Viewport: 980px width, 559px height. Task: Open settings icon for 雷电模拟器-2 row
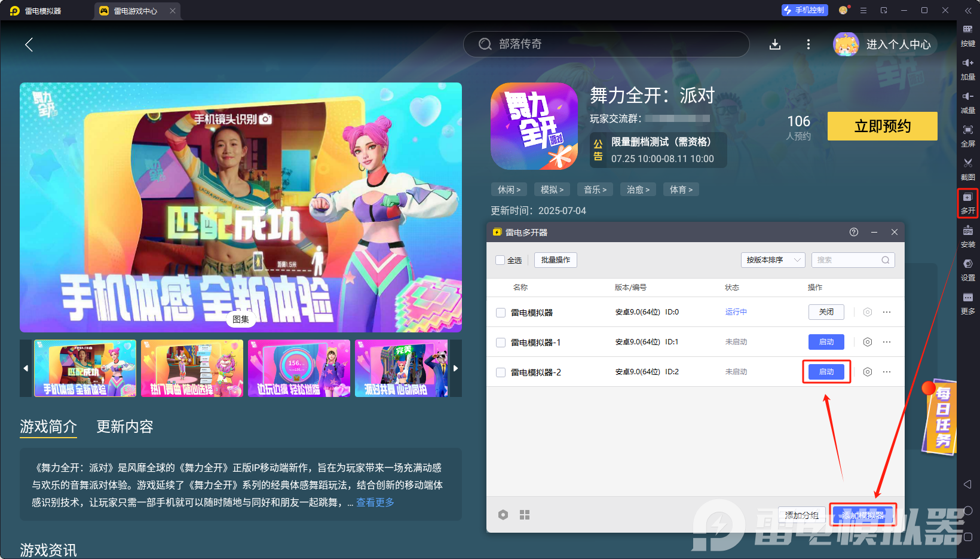coord(868,372)
